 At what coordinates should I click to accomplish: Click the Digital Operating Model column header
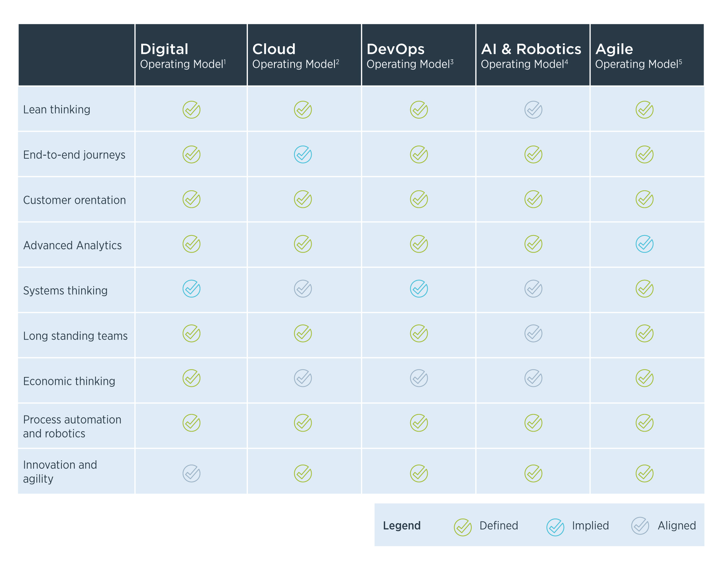[183, 56]
